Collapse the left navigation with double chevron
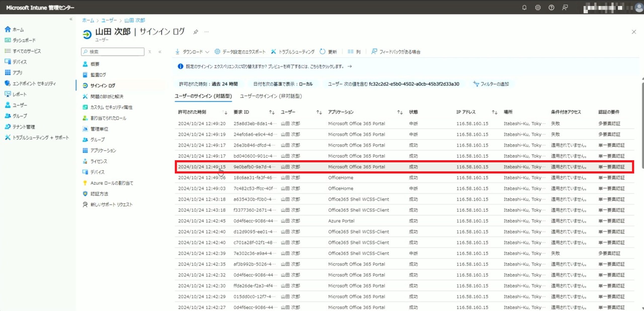The height and width of the screenshot is (311, 644). (71, 19)
